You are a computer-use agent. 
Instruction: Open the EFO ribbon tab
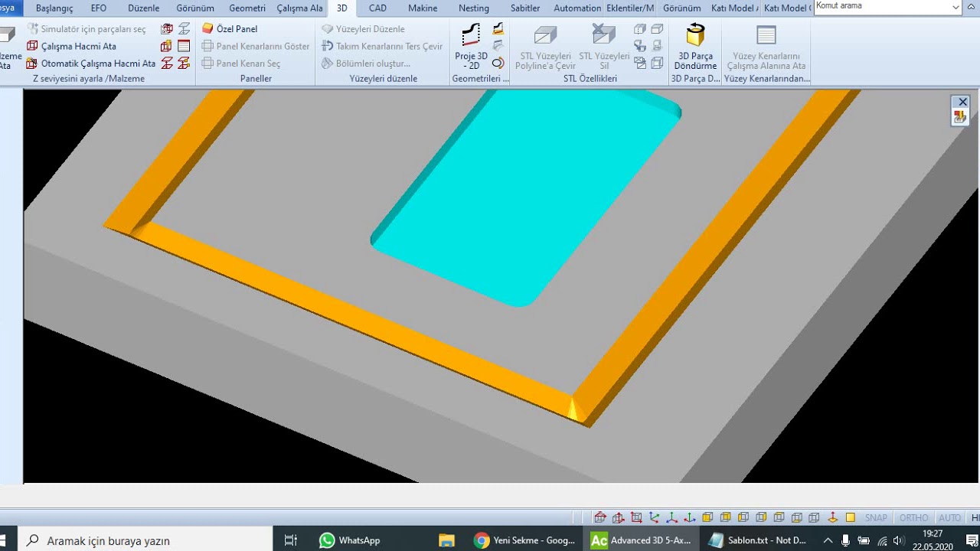point(99,8)
